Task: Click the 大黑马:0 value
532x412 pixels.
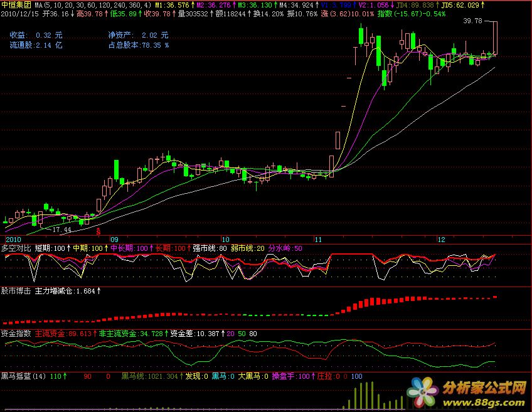Action: click(253, 376)
